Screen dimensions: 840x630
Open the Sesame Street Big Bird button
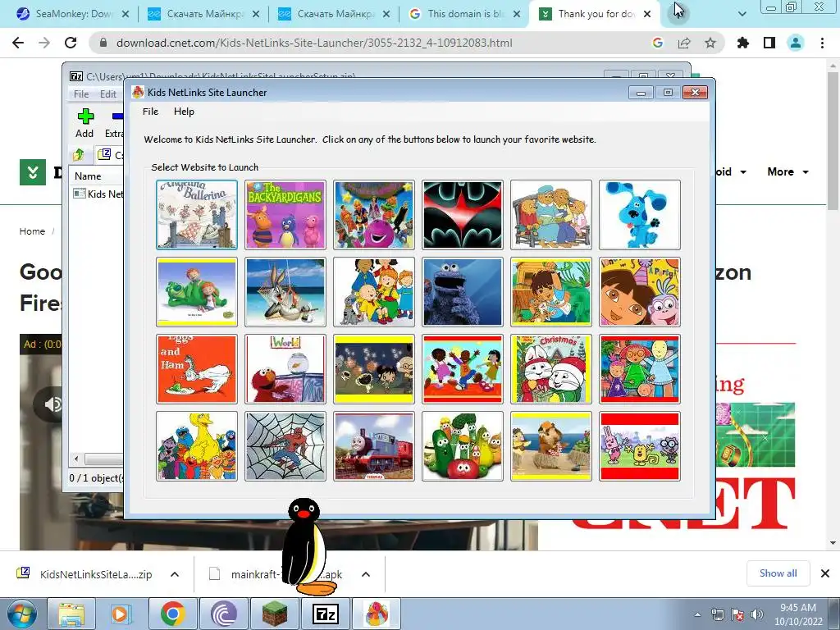coord(197,446)
